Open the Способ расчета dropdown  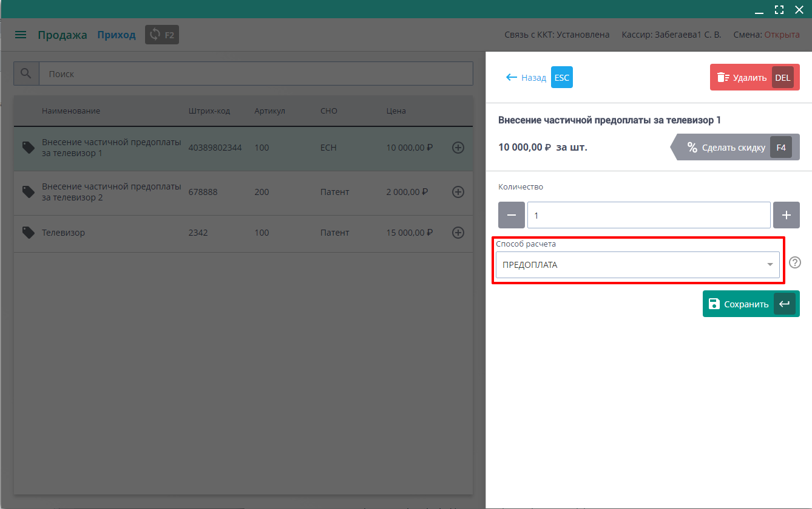pyautogui.click(x=638, y=265)
